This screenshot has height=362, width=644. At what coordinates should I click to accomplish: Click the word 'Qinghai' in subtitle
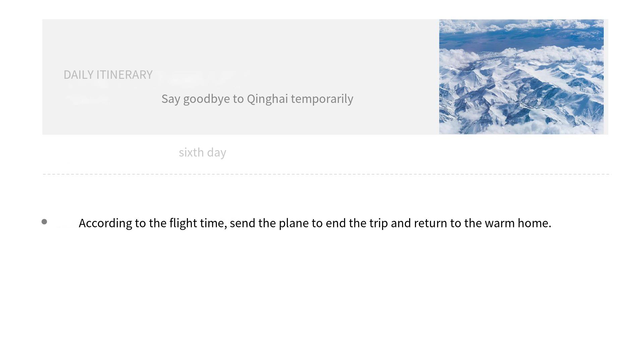pos(267,99)
